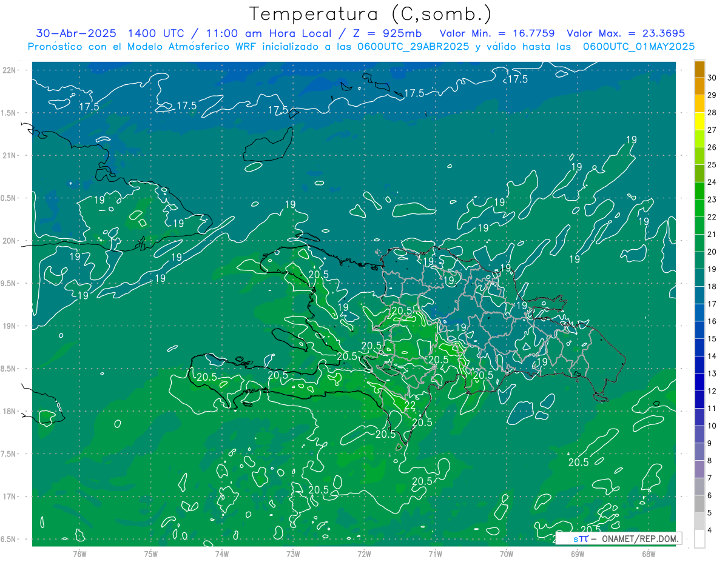Pick the brown swatch above label 30
This screenshot has width=728, height=562.
[x=699, y=69]
